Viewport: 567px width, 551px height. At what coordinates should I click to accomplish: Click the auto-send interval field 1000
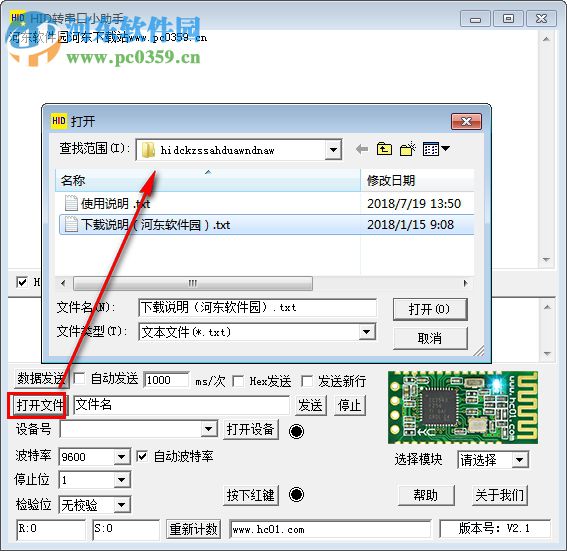click(x=166, y=380)
